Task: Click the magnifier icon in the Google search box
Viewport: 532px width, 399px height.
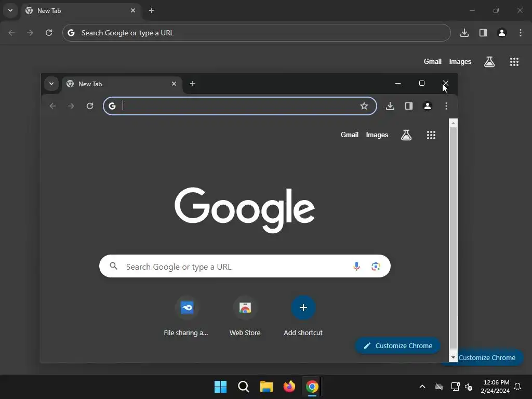Action: tap(114, 266)
